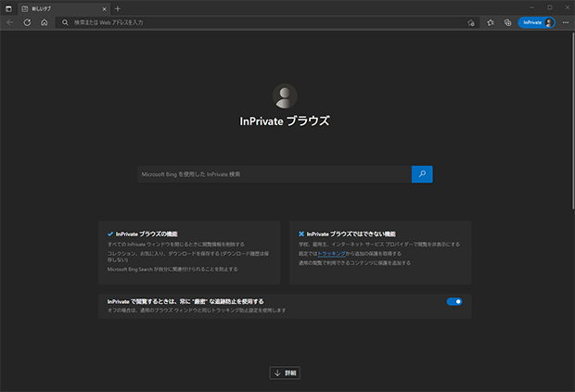The height and width of the screenshot is (392, 575).
Task: Click the back navigation arrow
Action: point(10,22)
